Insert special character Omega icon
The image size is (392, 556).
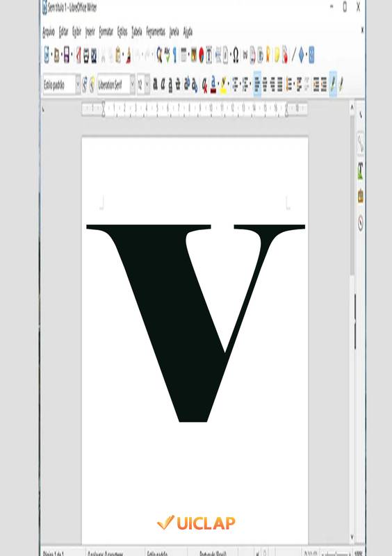(236, 56)
